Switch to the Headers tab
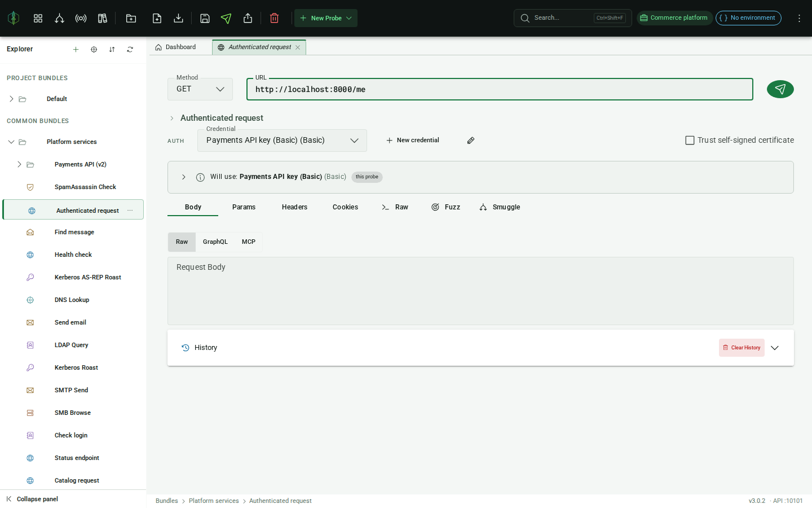Image resolution: width=812 pixels, height=508 pixels. [x=294, y=207]
